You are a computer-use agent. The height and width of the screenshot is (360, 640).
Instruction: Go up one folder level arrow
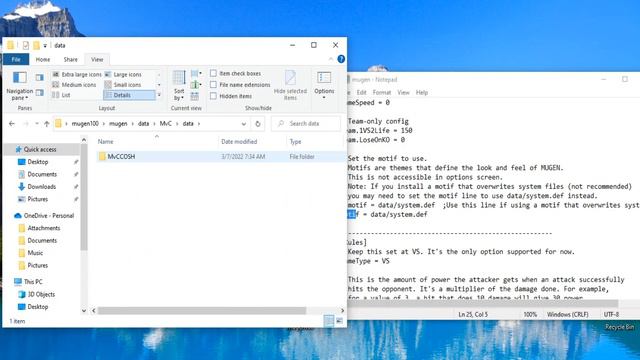[x=47, y=124]
